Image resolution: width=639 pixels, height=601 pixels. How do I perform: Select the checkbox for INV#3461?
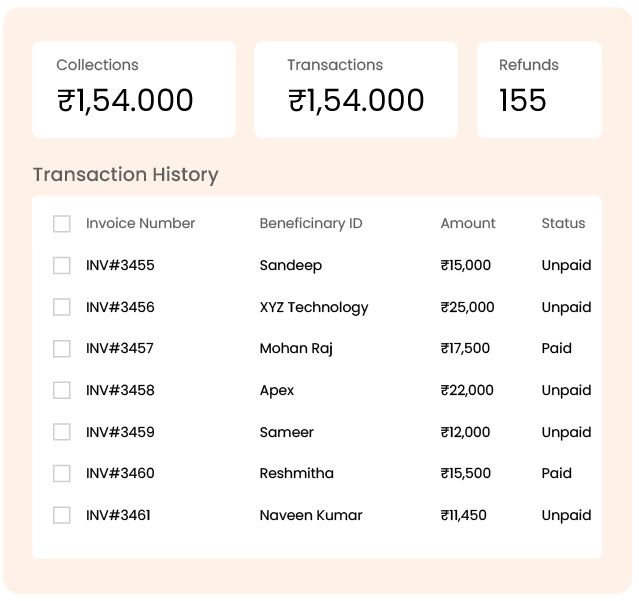click(62, 515)
